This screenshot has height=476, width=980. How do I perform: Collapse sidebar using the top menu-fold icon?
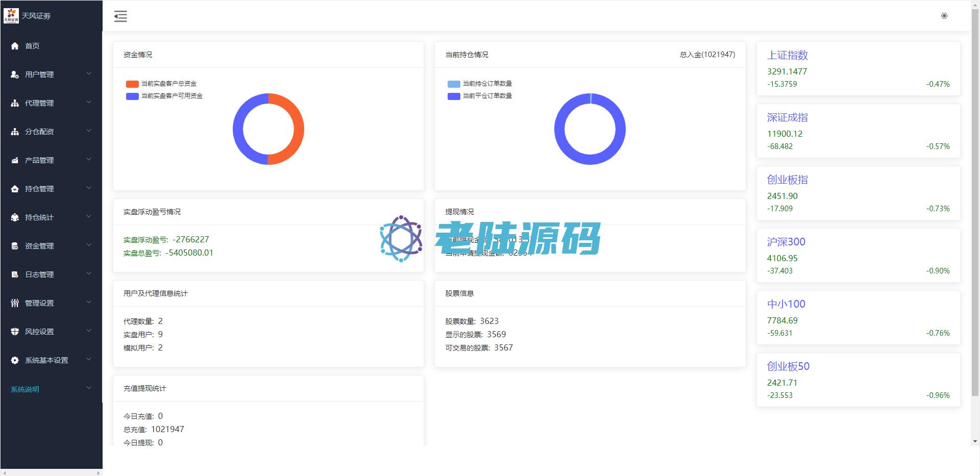pyautogui.click(x=120, y=16)
